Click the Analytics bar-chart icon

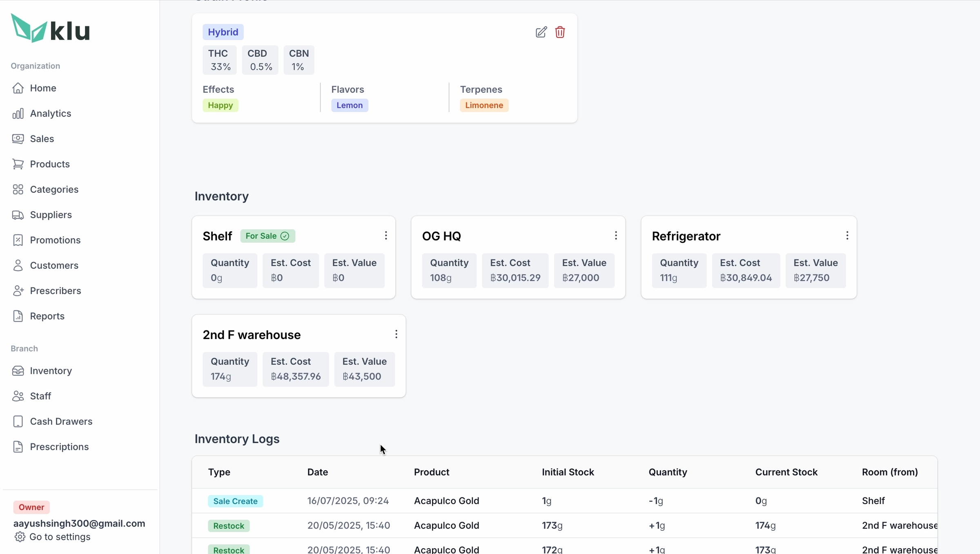pos(18,114)
